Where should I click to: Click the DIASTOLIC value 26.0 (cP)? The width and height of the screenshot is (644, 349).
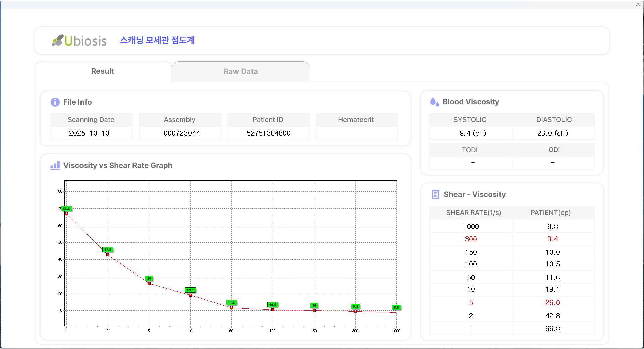tap(552, 133)
